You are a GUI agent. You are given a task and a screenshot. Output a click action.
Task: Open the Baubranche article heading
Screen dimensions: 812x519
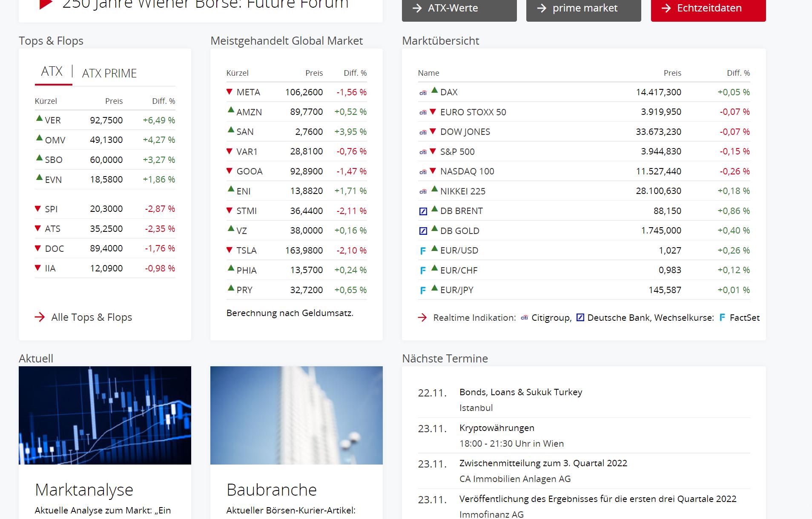click(272, 490)
